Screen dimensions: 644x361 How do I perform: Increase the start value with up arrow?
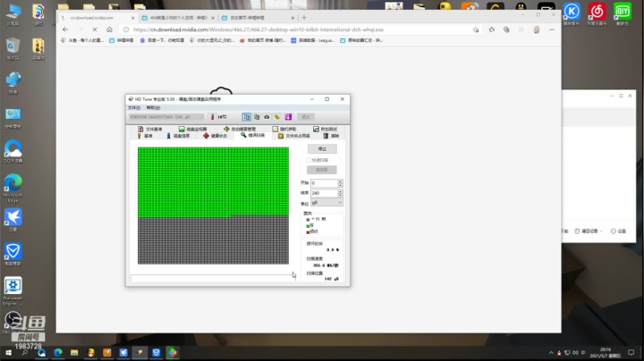coord(340,181)
